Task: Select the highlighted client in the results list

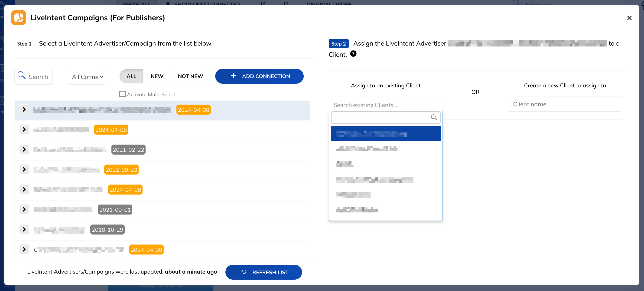Action: pyautogui.click(x=385, y=133)
